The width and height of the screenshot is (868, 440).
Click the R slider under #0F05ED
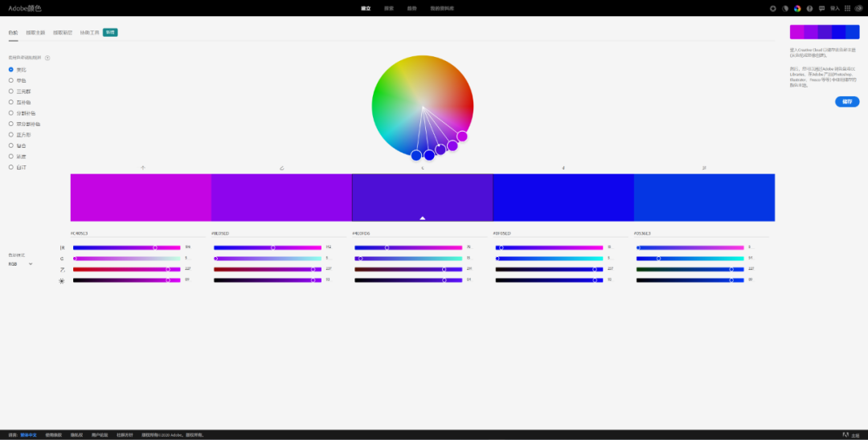coord(549,247)
